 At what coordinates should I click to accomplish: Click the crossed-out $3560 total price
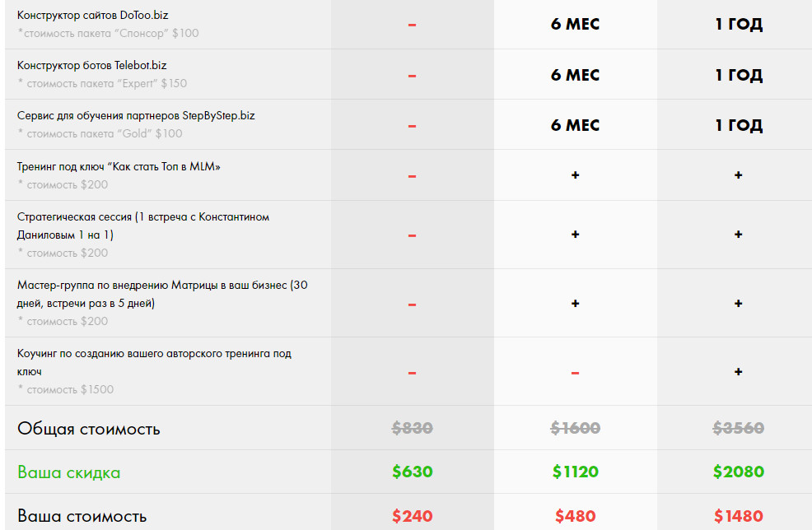point(739,428)
